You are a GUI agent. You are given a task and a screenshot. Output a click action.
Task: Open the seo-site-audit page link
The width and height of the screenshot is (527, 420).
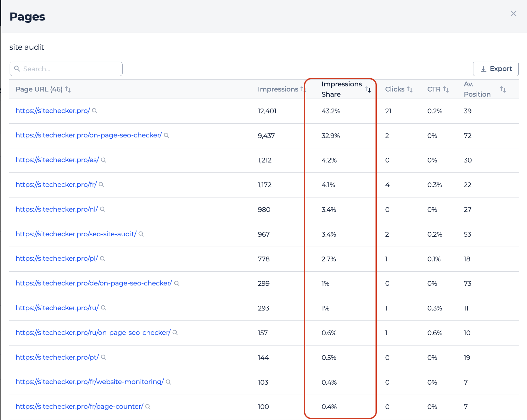pyautogui.click(x=76, y=234)
